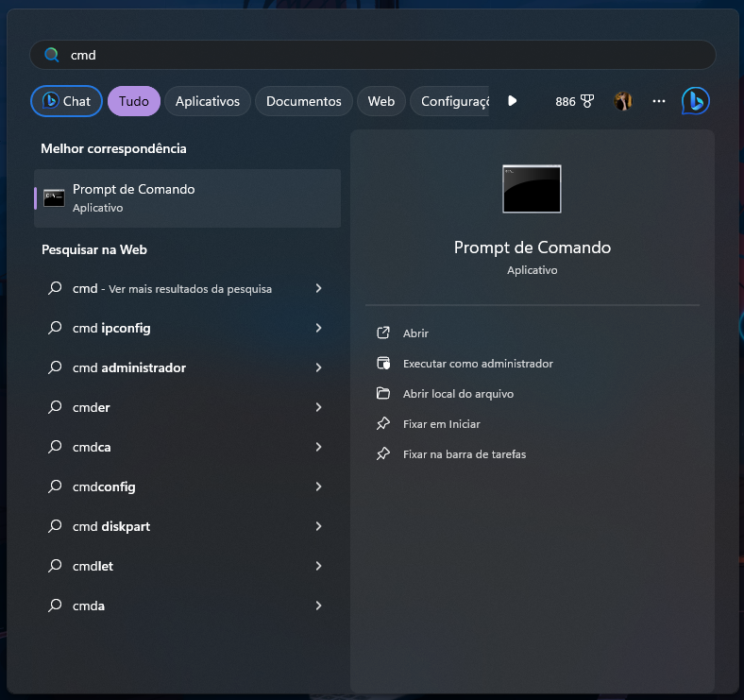Expand the 'cmd administrador' suggestion arrow
This screenshot has height=700, width=744.
(318, 367)
